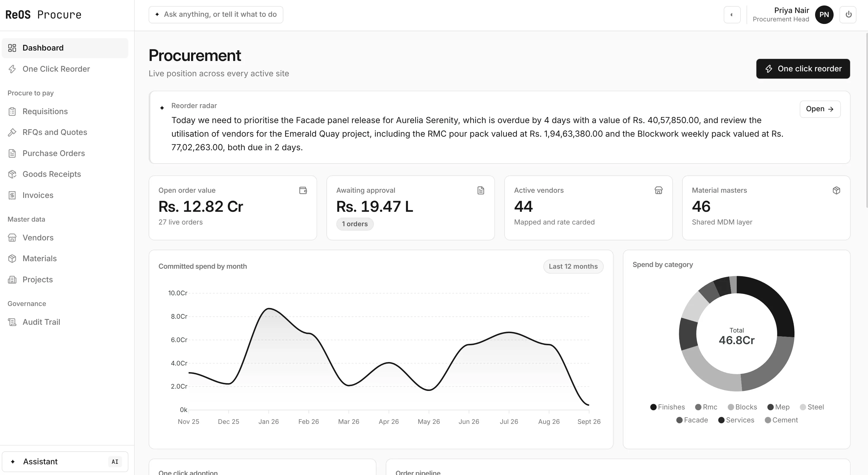868x475 pixels.
Task: Open the Reorder radar details
Action: click(x=820, y=109)
